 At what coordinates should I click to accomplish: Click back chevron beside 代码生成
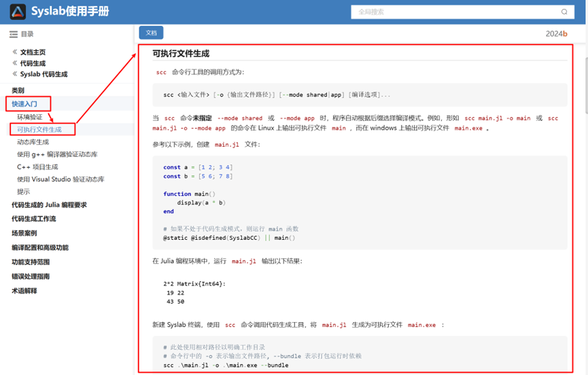coord(15,63)
